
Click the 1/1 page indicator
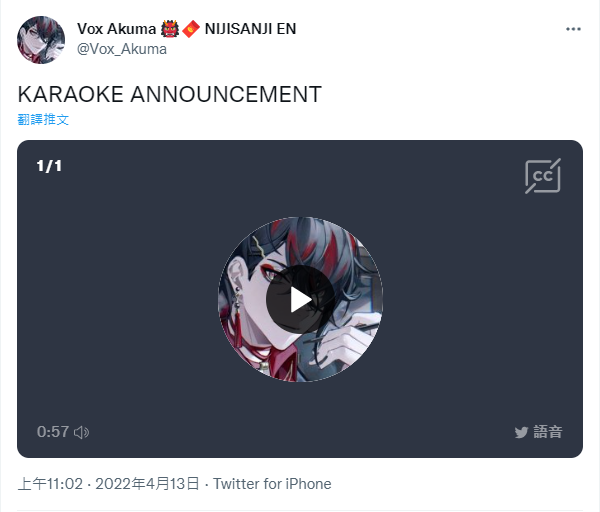click(x=49, y=166)
